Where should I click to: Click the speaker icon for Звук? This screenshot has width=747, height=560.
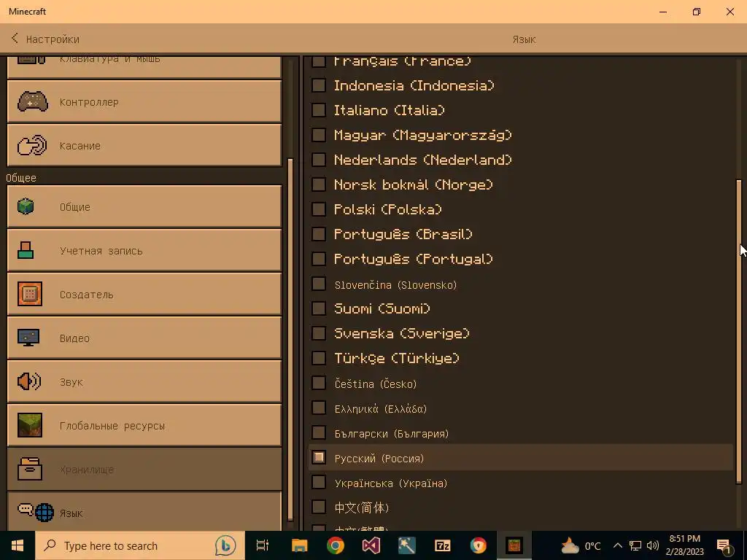point(29,381)
